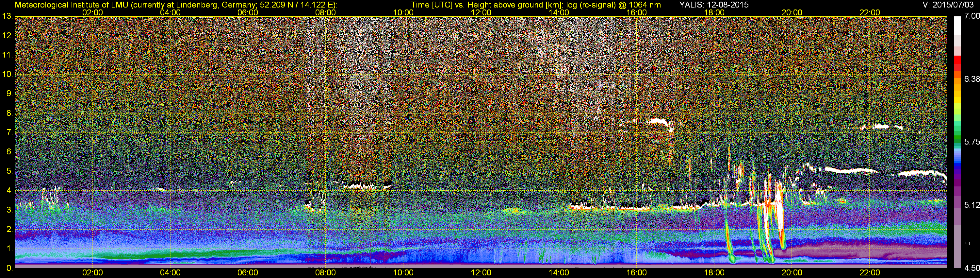Viewport: 980px width, 278px height.
Task: Click the height axis label '5.'
Action: click(9, 171)
